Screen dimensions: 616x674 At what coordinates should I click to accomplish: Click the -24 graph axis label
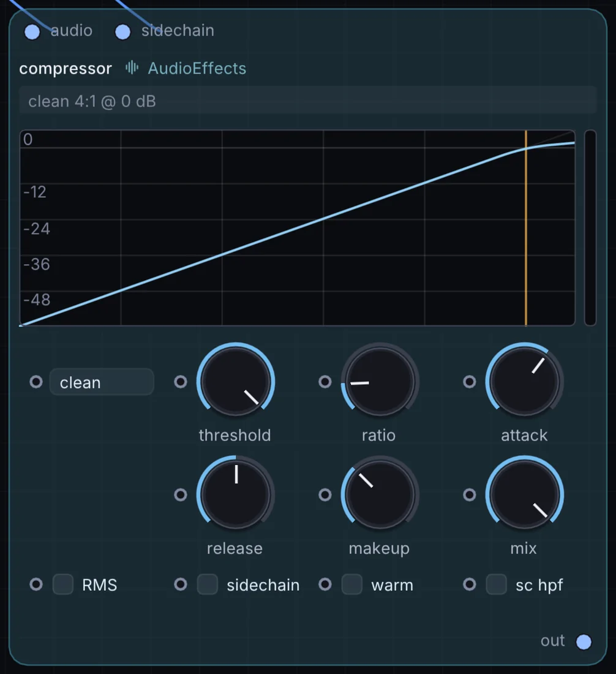point(37,229)
